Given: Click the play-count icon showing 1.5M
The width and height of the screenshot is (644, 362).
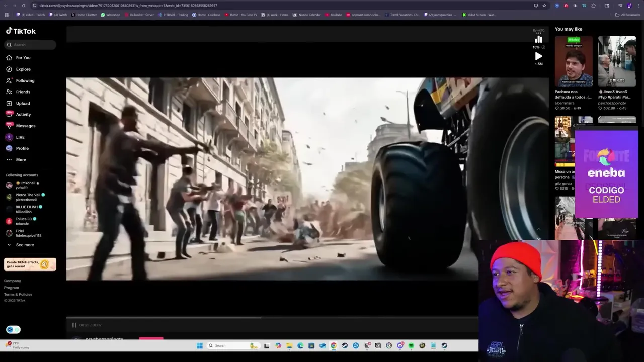Looking at the screenshot, I should pos(539,56).
